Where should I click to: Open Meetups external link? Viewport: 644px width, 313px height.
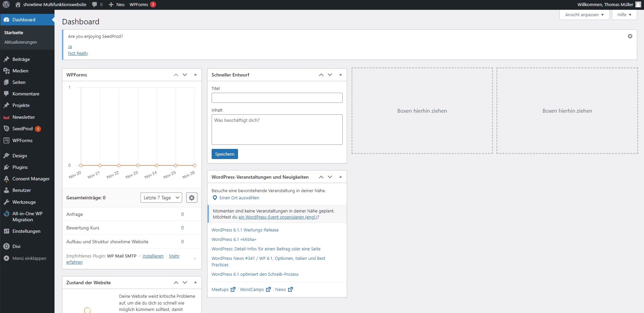(223, 290)
